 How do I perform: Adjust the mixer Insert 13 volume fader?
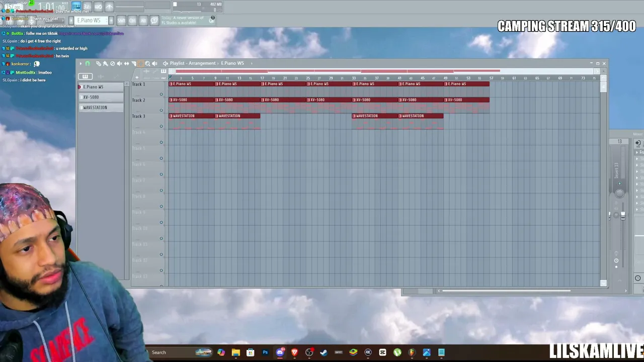pyautogui.click(x=623, y=215)
